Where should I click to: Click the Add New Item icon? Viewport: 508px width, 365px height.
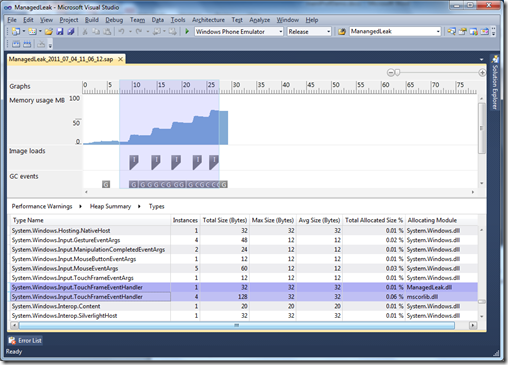(32, 32)
